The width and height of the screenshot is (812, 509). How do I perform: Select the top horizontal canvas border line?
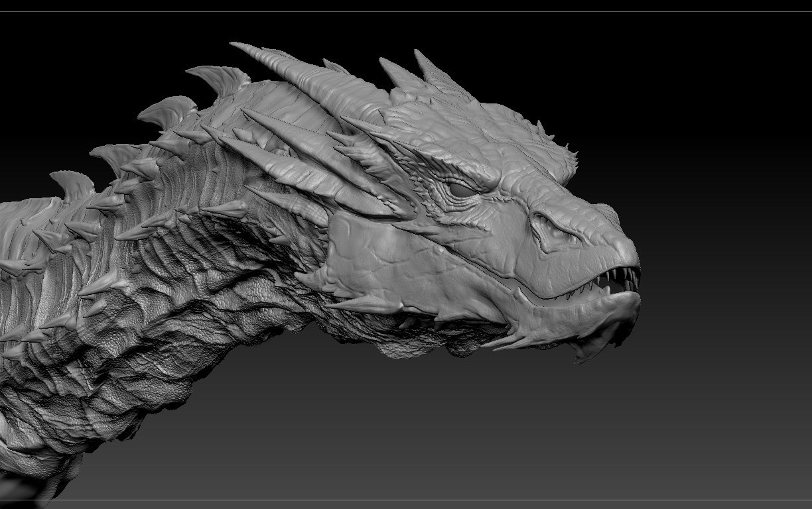coord(406,11)
